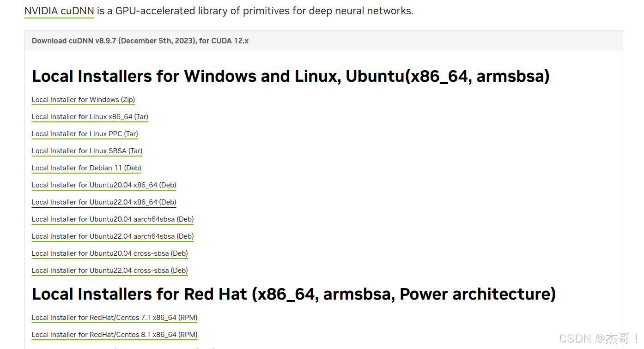Screen dimensions: 644x349
Task: Download the Ubuntu20.04 x86_64 Deb installer
Action: click(x=103, y=185)
